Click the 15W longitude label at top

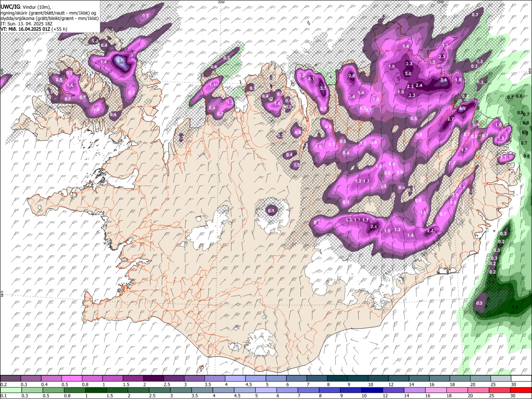click(x=440, y=2)
